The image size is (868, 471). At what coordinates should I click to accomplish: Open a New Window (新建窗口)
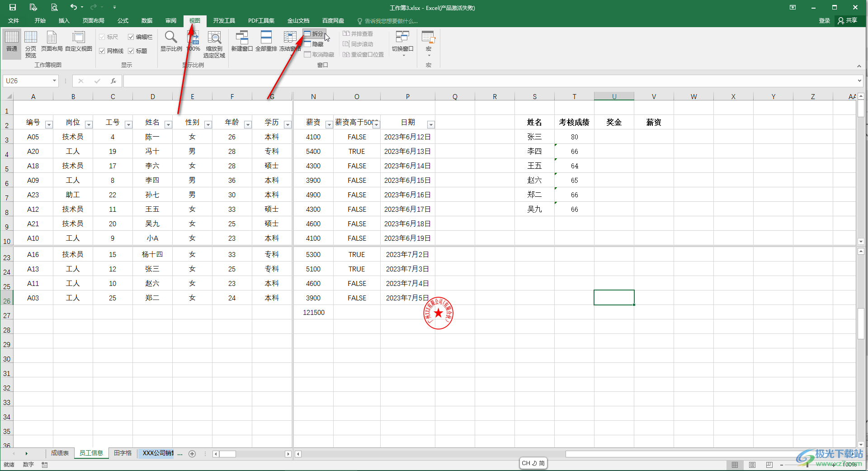(242, 41)
